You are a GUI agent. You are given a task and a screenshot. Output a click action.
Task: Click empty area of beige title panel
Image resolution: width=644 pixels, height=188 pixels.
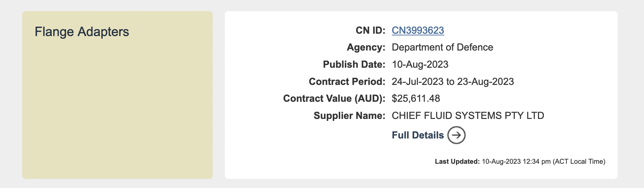pyautogui.click(x=117, y=111)
